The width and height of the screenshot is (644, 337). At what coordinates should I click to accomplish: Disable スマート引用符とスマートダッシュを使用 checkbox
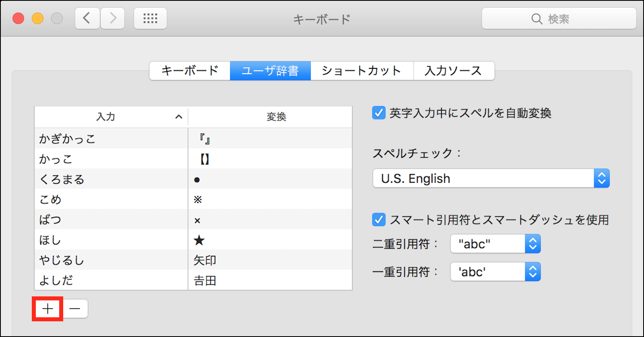point(379,220)
